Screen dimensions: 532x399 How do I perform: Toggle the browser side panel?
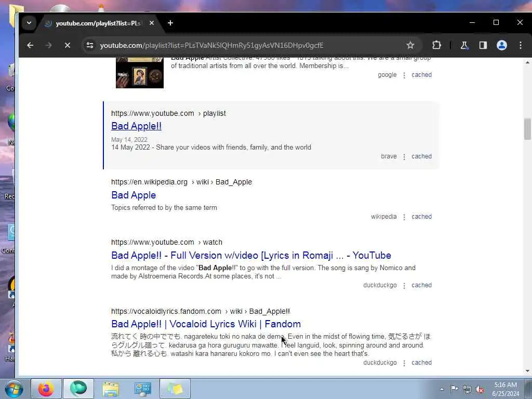click(483, 45)
